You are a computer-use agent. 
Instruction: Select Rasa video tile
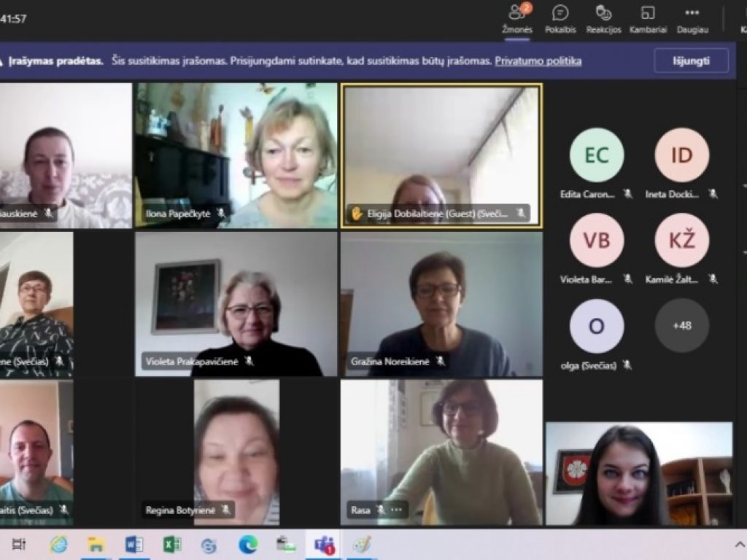click(441, 452)
